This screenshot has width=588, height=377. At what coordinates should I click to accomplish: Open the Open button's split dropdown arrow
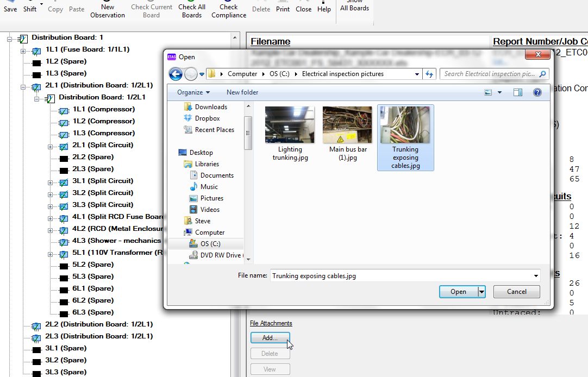tap(482, 292)
